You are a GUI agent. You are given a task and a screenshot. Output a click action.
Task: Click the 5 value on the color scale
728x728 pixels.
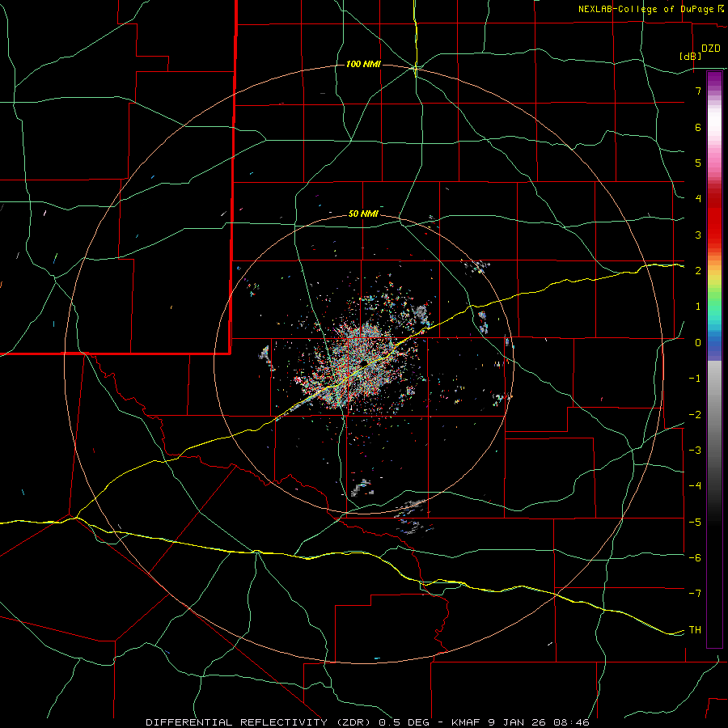click(698, 163)
